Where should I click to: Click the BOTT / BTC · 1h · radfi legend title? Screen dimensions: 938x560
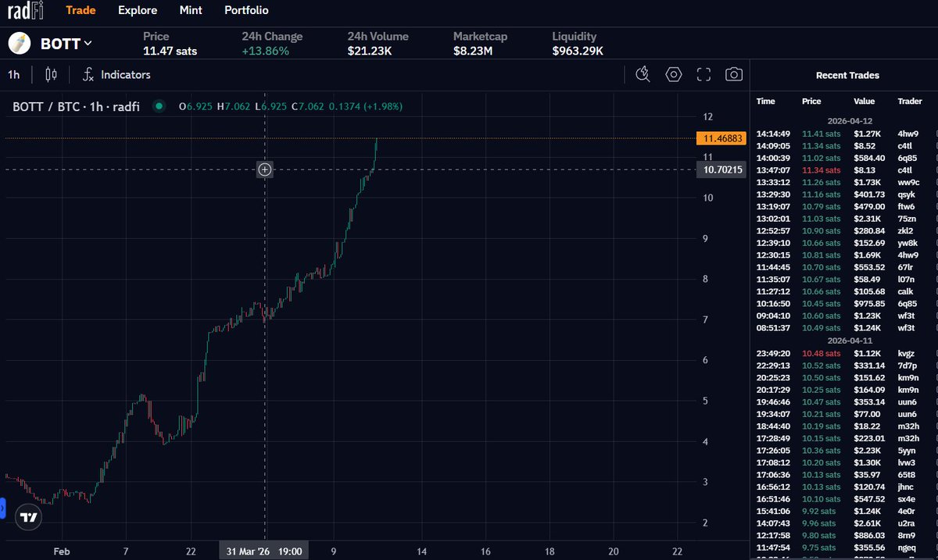pyautogui.click(x=76, y=106)
